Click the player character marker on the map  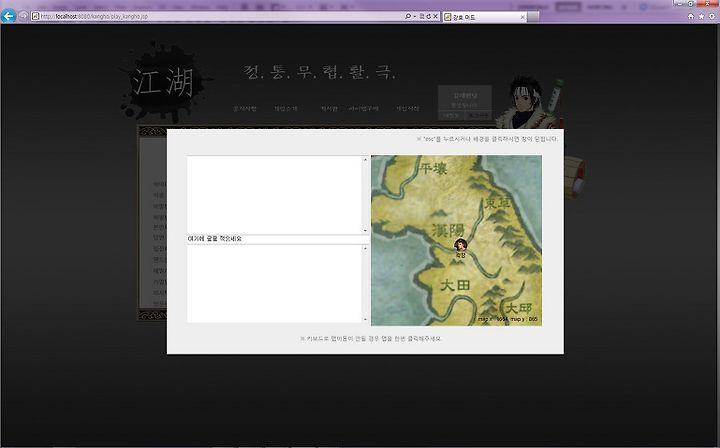point(460,245)
